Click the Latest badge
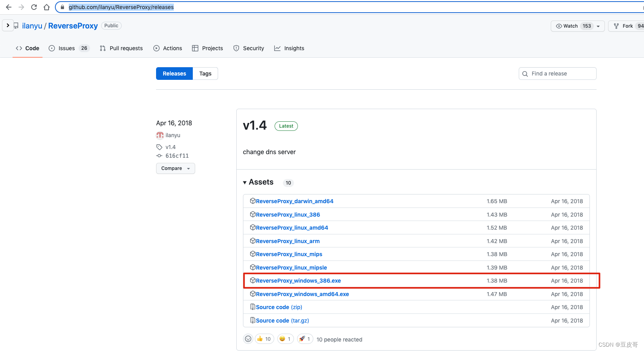This screenshot has height=351, width=644. [286, 126]
